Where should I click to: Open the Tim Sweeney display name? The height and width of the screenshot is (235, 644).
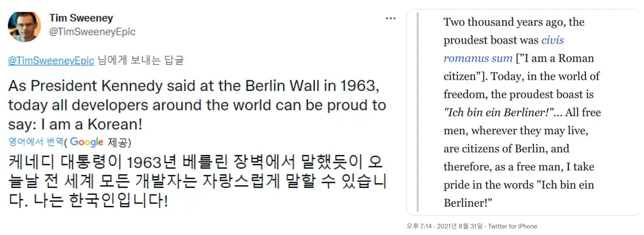tap(81, 18)
